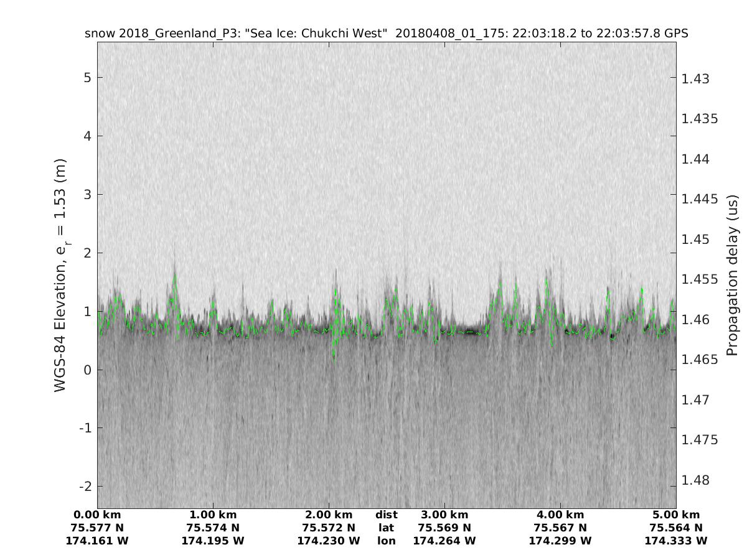This screenshot has width=747, height=560.
Task: Click the 4.00 km distance label
Action: pos(560,515)
